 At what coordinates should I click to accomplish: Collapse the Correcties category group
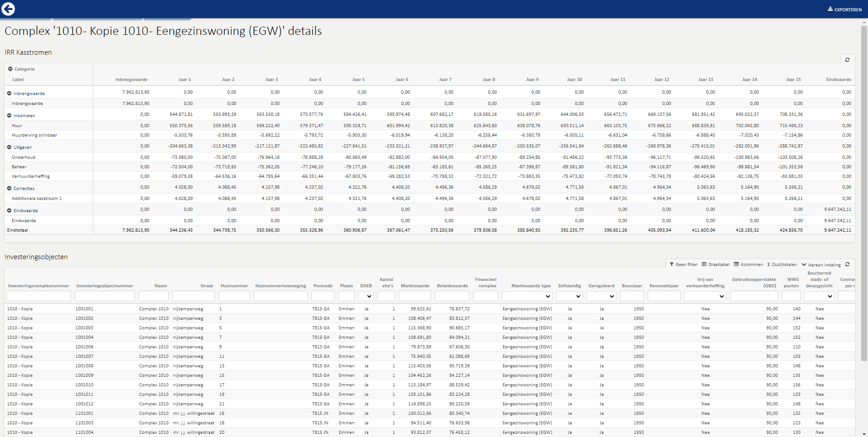9,188
